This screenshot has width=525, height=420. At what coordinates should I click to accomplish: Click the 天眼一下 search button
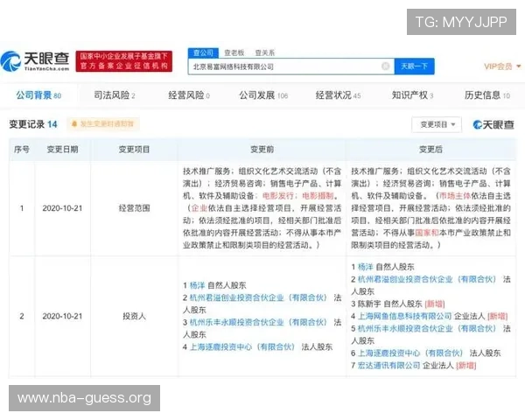tap(414, 66)
